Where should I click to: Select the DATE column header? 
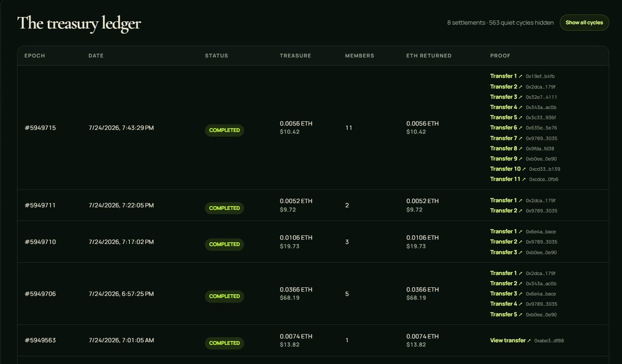96,55
